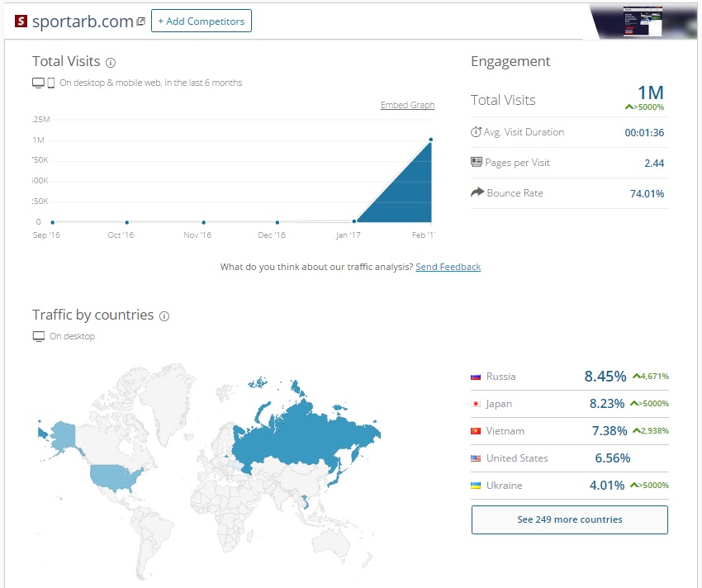Select the Dec '16 data point on graph
The height and width of the screenshot is (588, 702).
[x=277, y=222]
